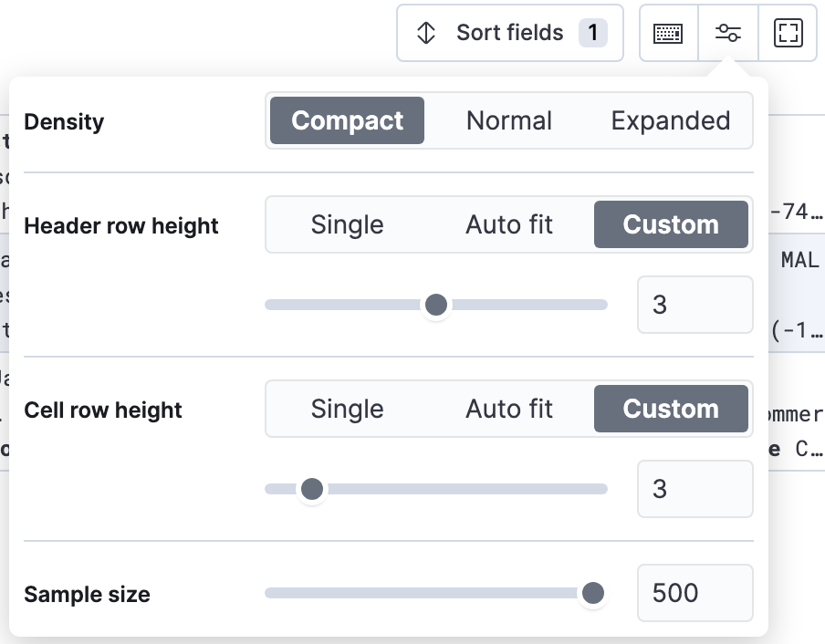The width and height of the screenshot is (825, 644).
Task: Set header row height to Single
Action: [348, 224]
